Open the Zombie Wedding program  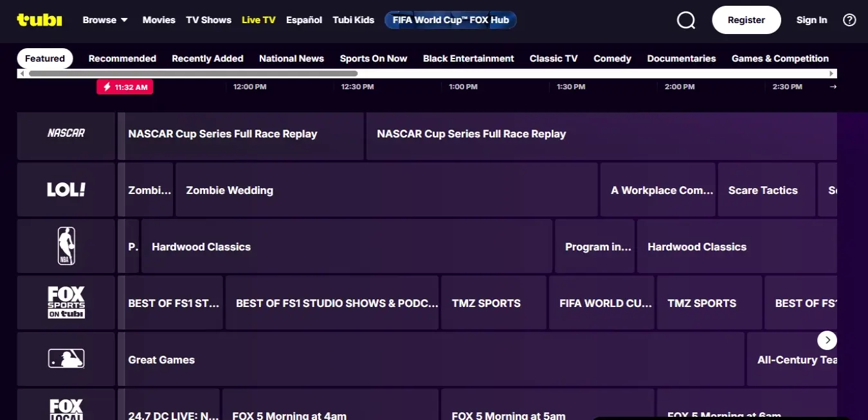(386, 189)
